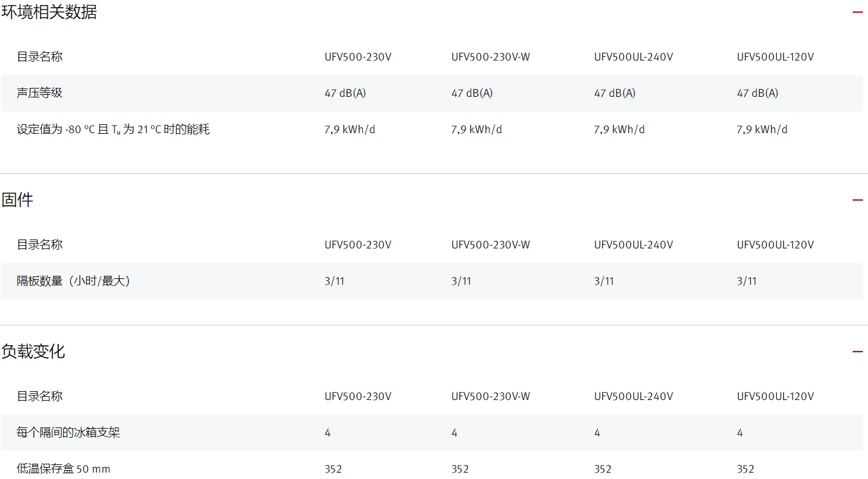Select UFV500UL-240V header in 固件 table
This screenshot has height=479, width=868.
tap(633, 245)
